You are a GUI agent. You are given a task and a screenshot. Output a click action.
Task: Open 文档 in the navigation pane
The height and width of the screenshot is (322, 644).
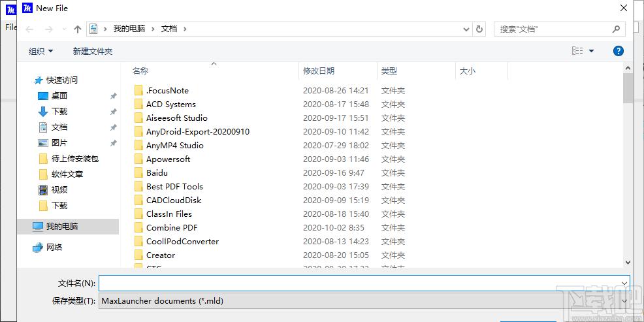tap(59, 127)
